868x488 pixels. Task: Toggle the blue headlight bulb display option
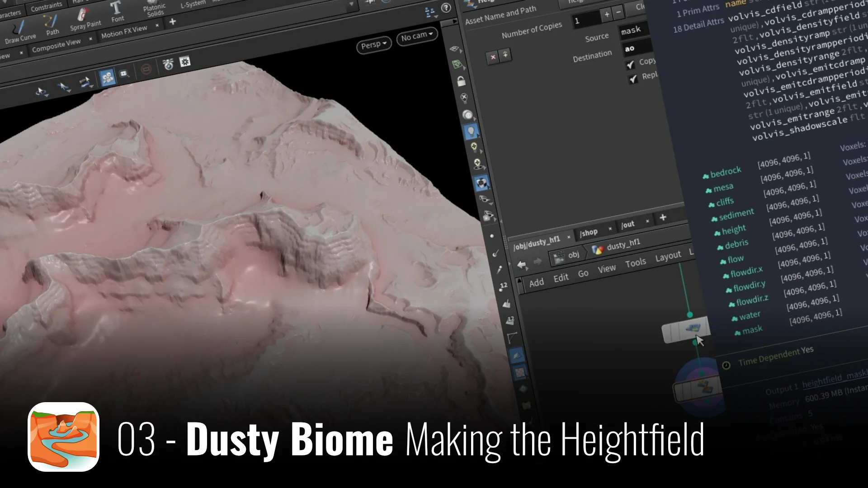pyautogui.click(x=471, y=131)
